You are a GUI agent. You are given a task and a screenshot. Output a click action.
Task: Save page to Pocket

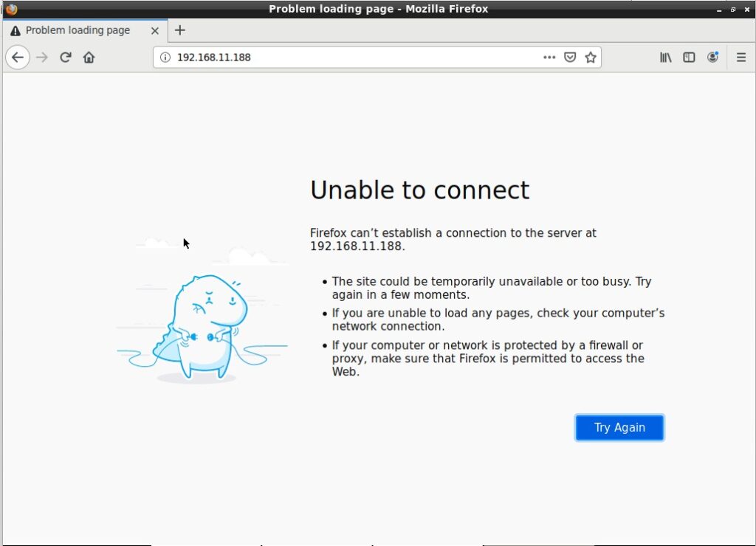[570, 58]
